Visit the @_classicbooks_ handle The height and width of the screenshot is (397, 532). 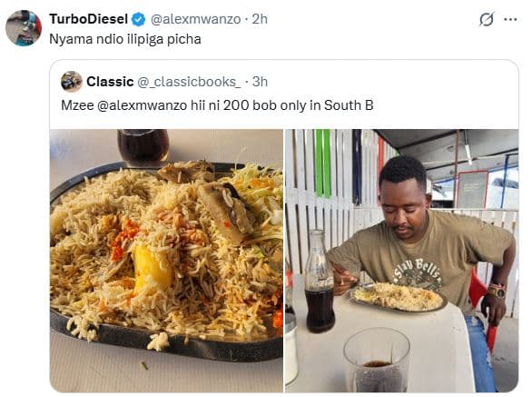pyautogui.click(x=189, y=82)
